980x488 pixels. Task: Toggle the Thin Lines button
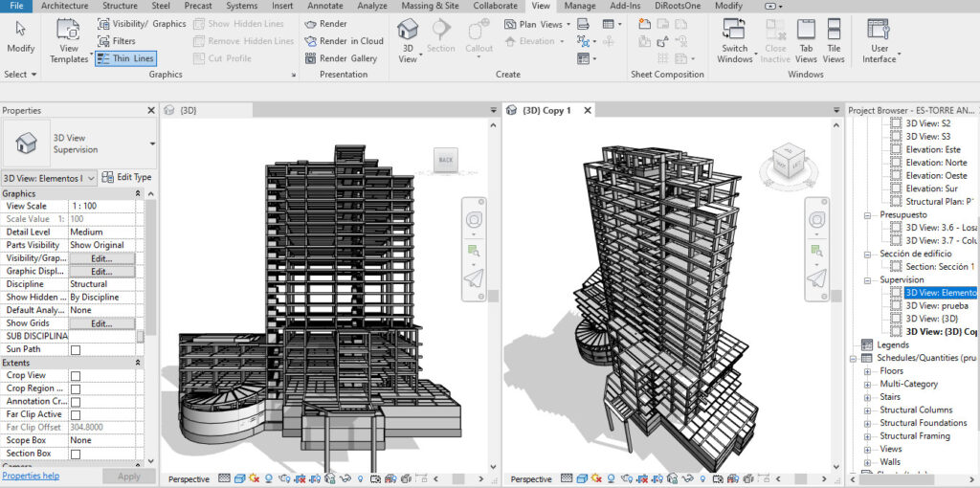(125, 58)
